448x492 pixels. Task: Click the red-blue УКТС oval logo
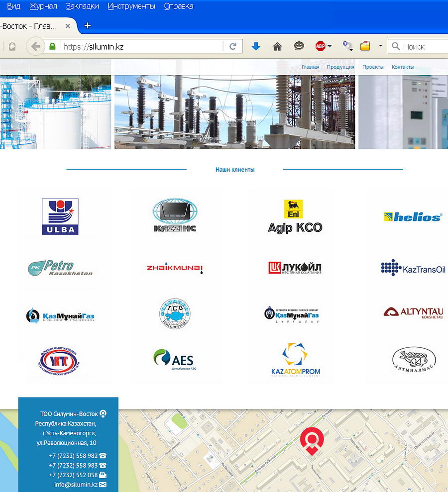pos(59,362)
